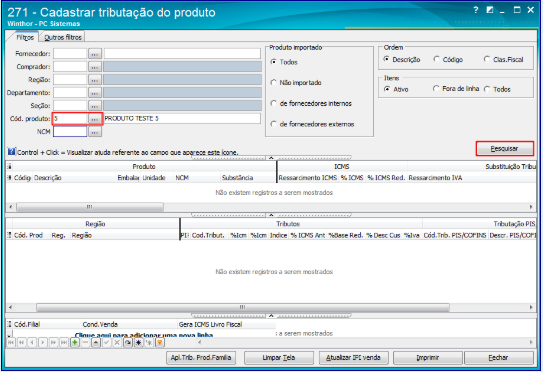
Task: Go to previous record in navigator
Action: click(32, 343)
